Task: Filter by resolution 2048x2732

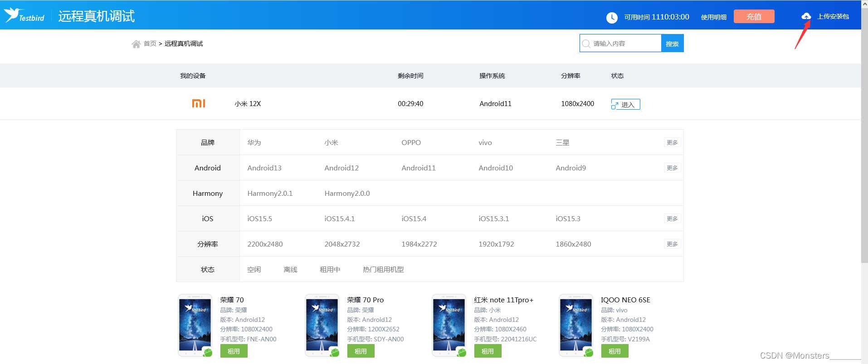Action: (342, 244)
